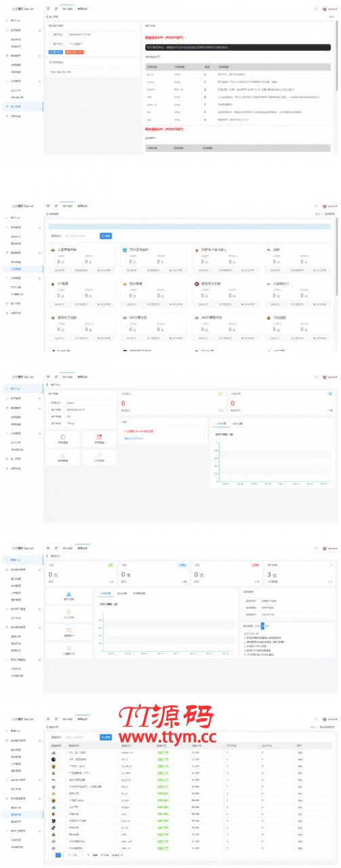
Task: Collapse sidebar via menu icon on API docs page
Action: [x=47, y=8]
